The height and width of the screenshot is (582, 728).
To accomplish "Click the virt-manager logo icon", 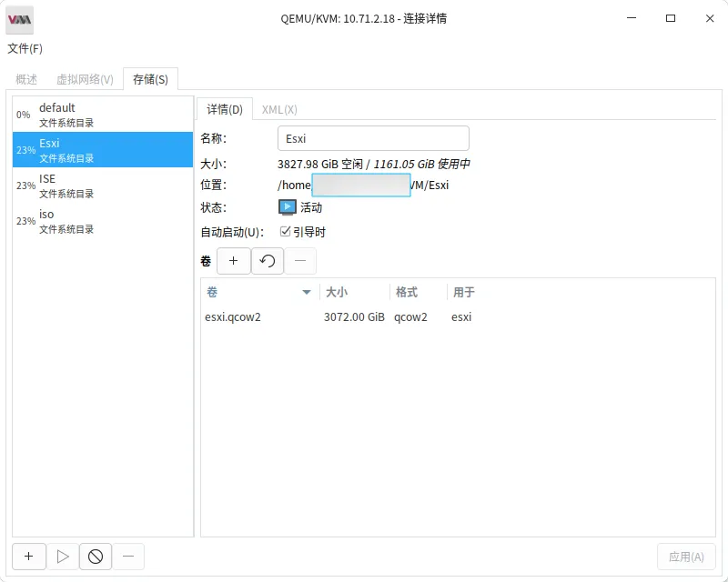I will (19, 19).
